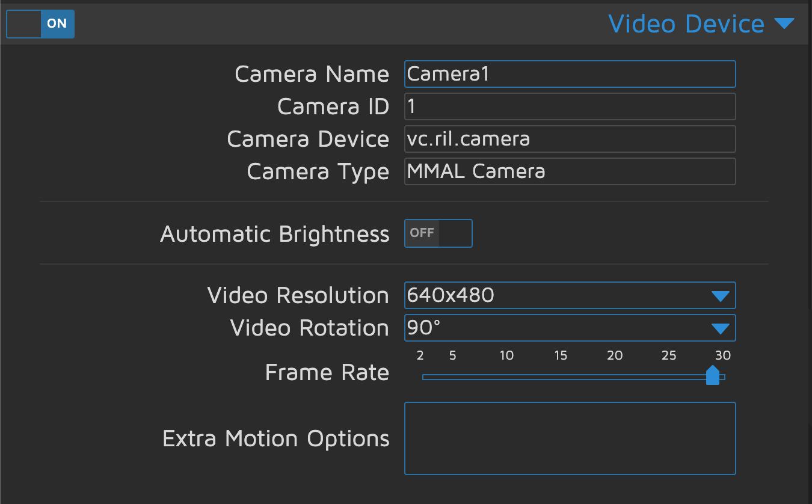Enable the Automatic Brightness toggle

438,233
